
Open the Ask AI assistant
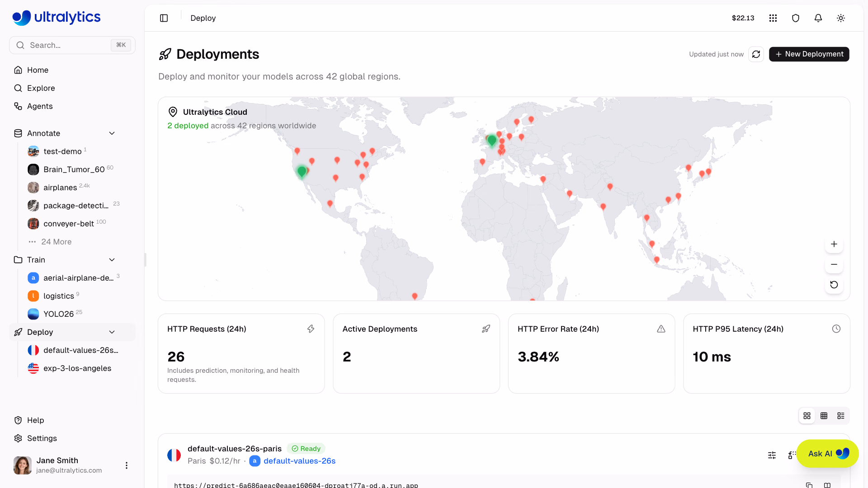[828, 454]
